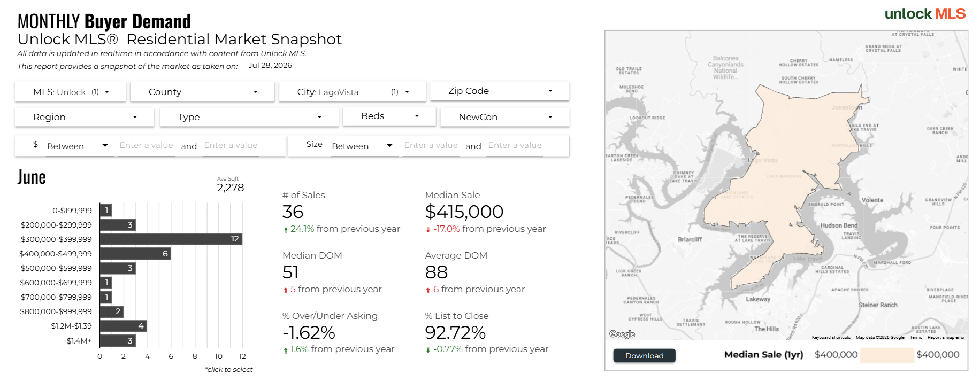Open the County filter dropdown
The image size is (980, 382).
202,92
